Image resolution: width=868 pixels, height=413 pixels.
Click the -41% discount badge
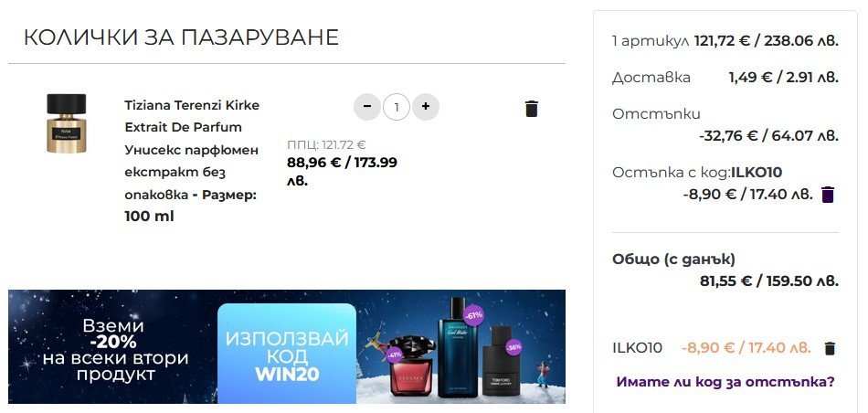pos(394,355)
